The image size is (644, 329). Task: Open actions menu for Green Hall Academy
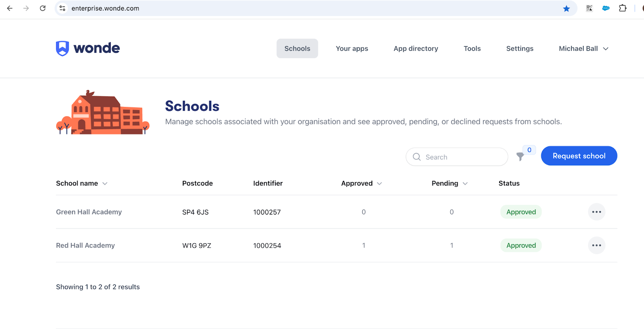coord(596,212)
